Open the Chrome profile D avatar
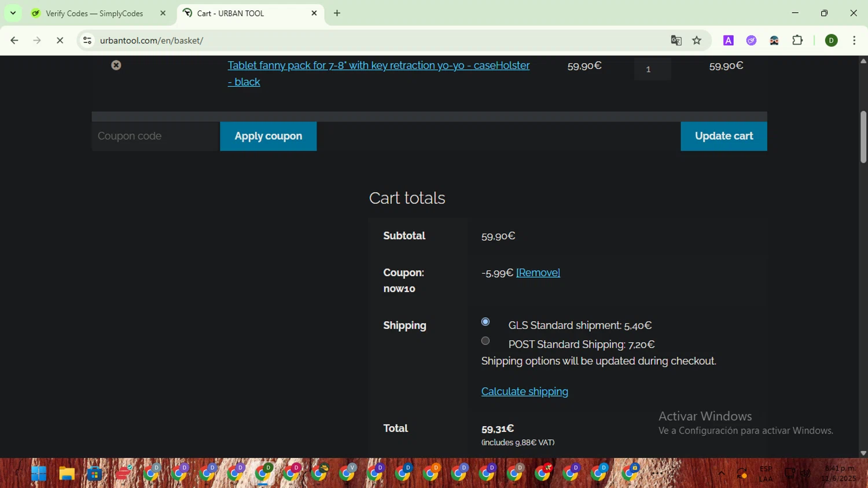The height and width of the screenshot is (488, 868). click(832, 41)
